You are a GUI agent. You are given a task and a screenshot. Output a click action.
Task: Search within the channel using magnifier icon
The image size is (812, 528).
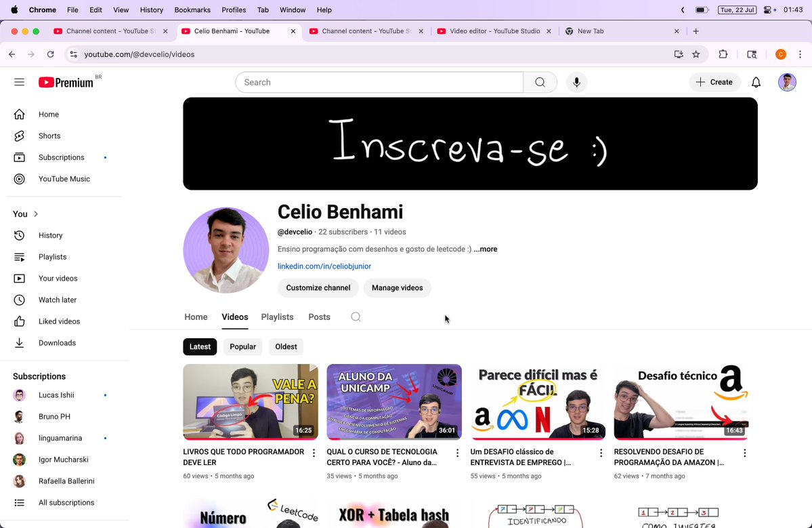click(356, 317)
